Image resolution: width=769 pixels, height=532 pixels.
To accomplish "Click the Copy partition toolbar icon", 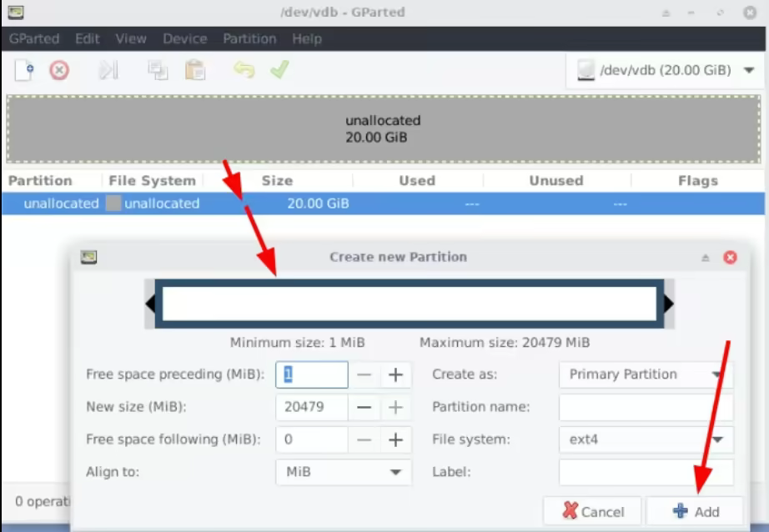I will tap(158, 71).
